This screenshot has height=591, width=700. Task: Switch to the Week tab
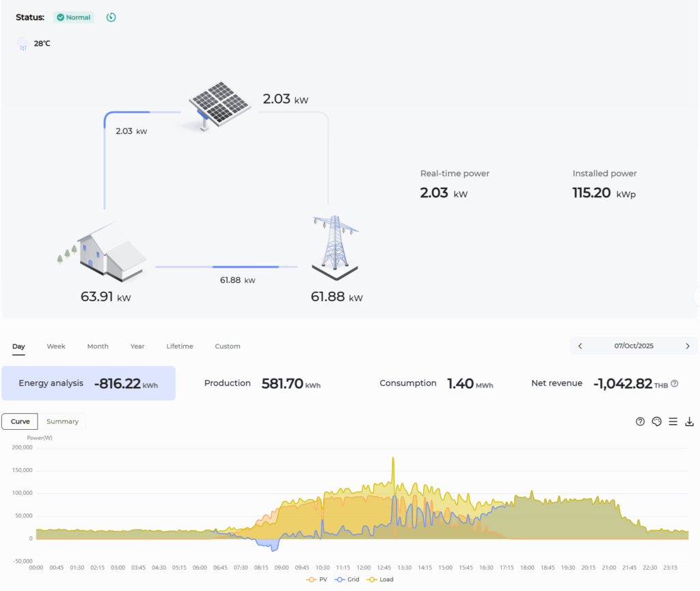56,346
